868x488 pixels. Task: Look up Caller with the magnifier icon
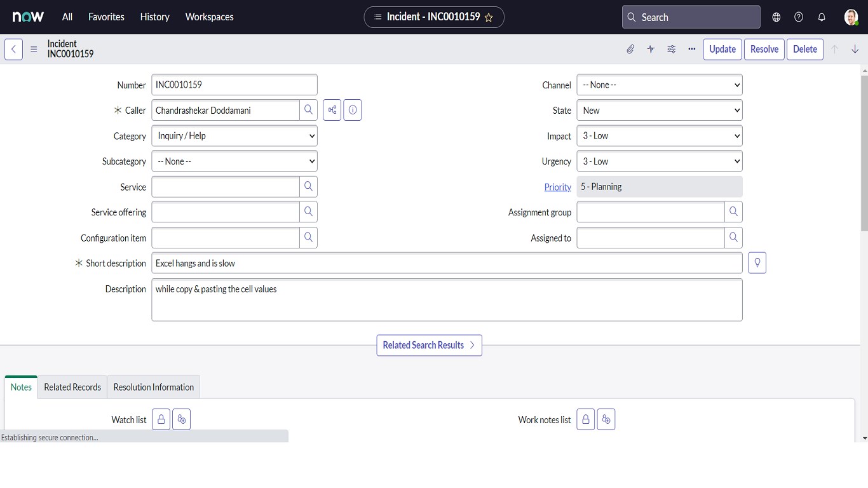coord(308,110)
